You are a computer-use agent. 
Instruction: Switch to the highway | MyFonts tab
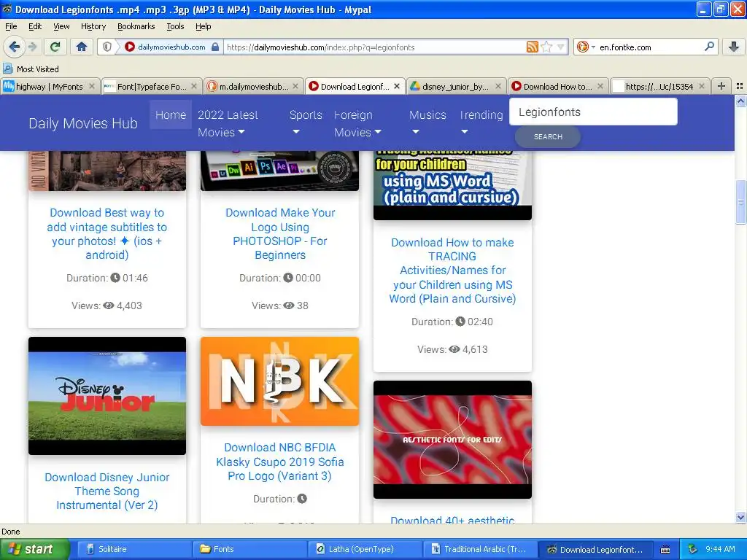click(50, 87)
